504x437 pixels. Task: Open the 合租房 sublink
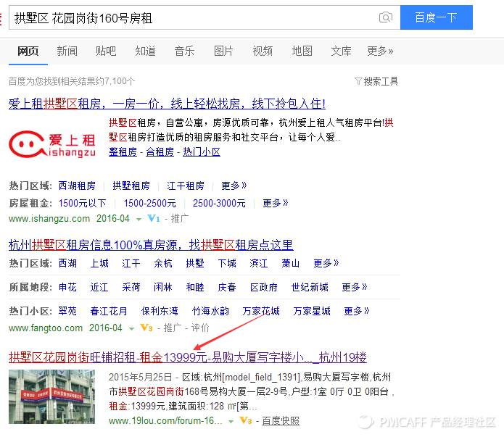tap(160, 151)
